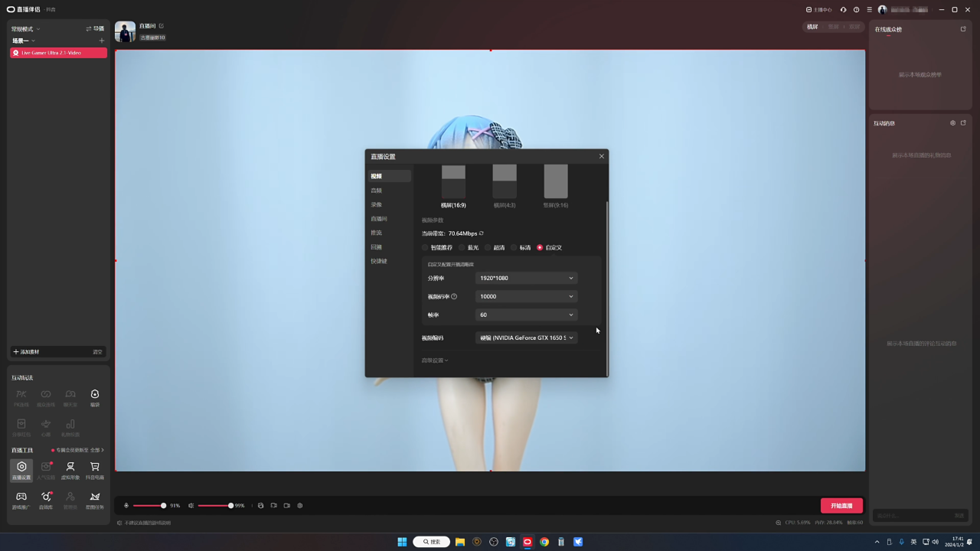Expand 全部 live tools list

(97, 450)
